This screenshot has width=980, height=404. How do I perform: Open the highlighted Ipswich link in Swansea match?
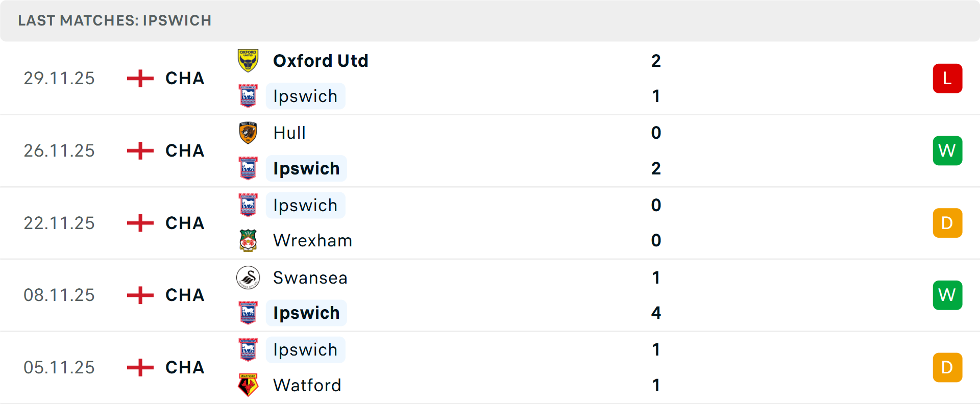306,313
